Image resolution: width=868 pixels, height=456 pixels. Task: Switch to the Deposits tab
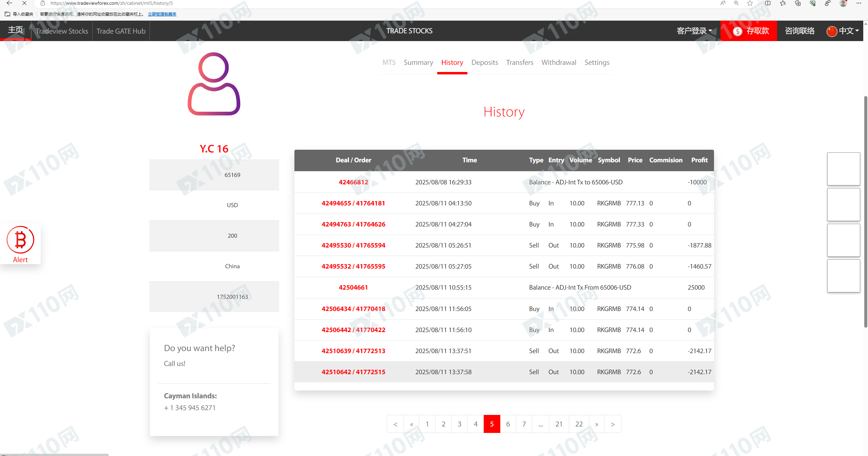click(484, 62)
